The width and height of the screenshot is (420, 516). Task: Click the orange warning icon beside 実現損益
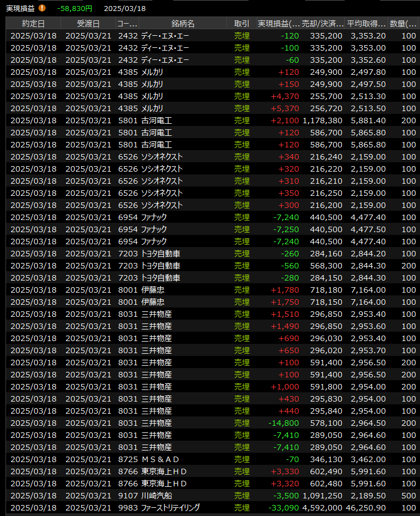tap(42, 8)
